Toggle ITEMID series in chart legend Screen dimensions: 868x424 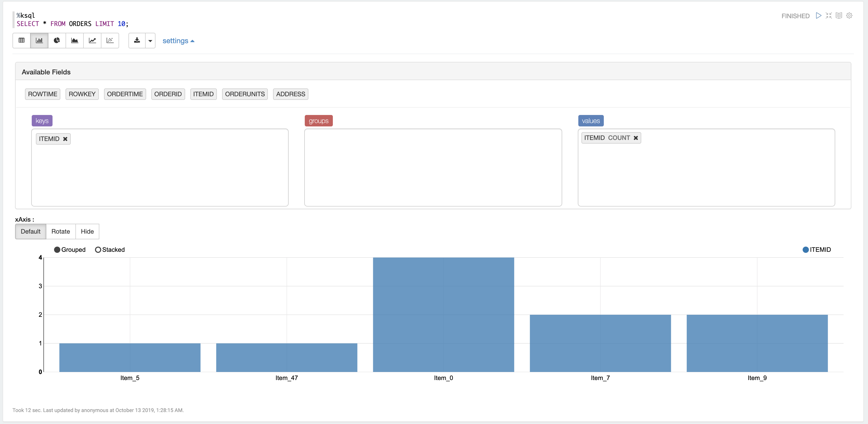coord(806,250)
